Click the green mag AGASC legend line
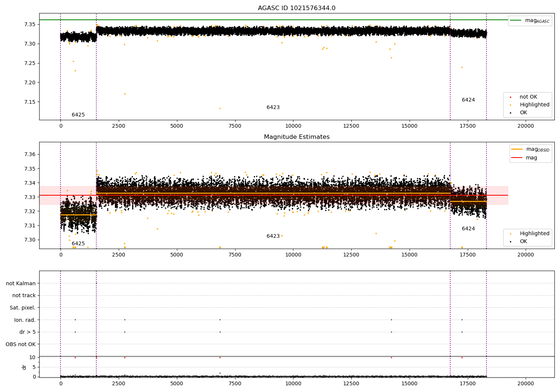Screen dimensions: 560x392 coord(516,21)
